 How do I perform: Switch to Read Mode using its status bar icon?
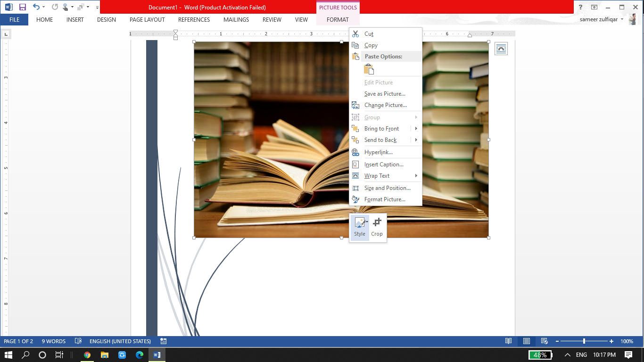coord(508,341)
